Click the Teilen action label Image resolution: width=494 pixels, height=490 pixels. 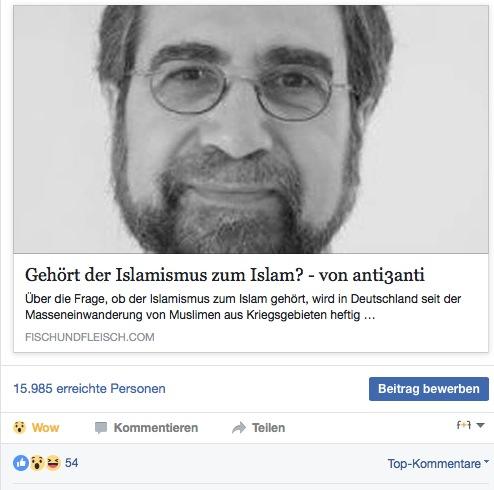point(268,428)
